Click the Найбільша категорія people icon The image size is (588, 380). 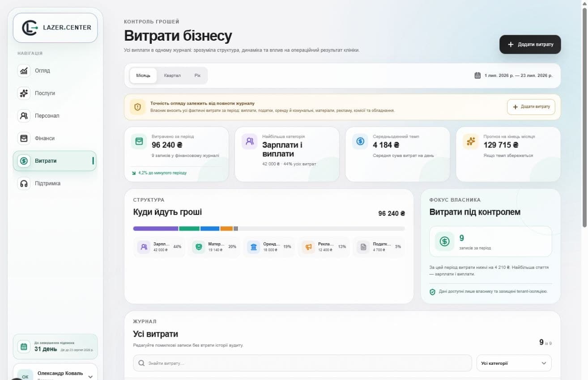(250, 141)
